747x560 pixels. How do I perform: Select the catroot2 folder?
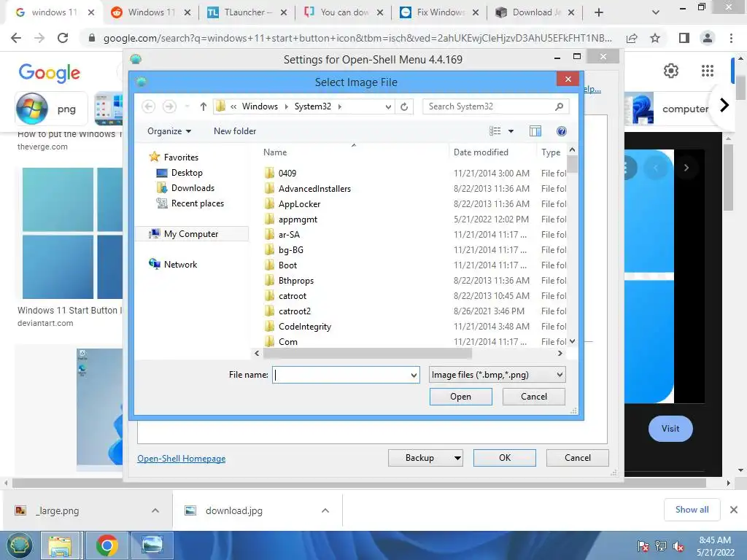tap(295, 311)
